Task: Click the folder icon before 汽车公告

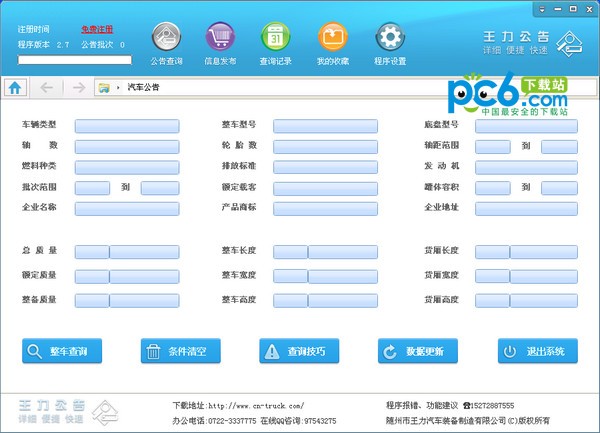Action: coord(104,88)
